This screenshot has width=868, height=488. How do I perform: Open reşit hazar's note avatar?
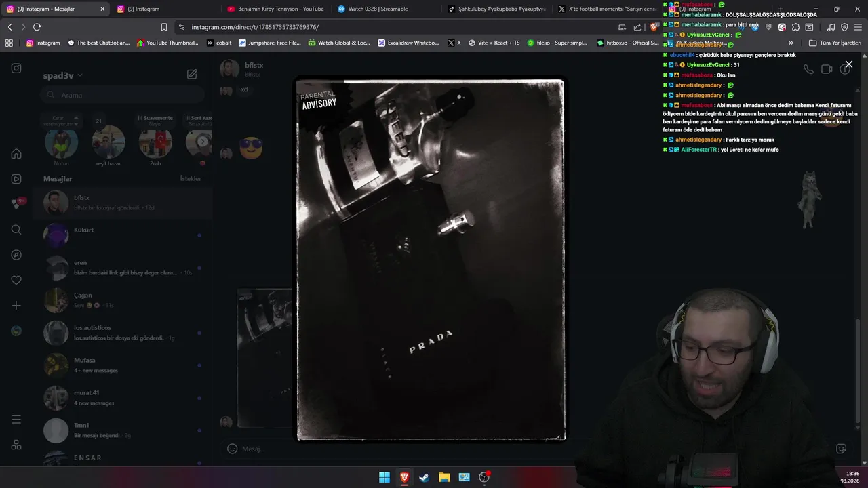(x=108, y=142)
